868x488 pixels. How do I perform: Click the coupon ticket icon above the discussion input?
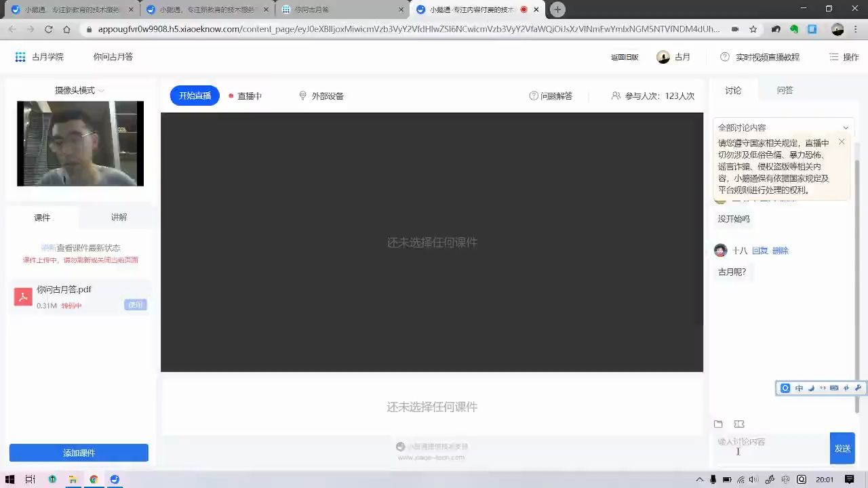739,424
